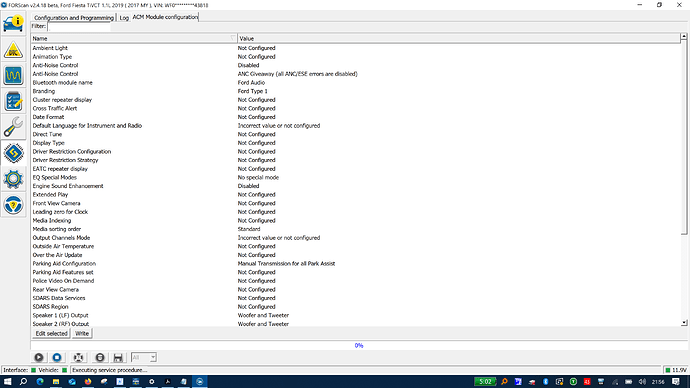This screenshot has width=690, height=388.
Task: Click the Write button
Action: click(82, 333)
